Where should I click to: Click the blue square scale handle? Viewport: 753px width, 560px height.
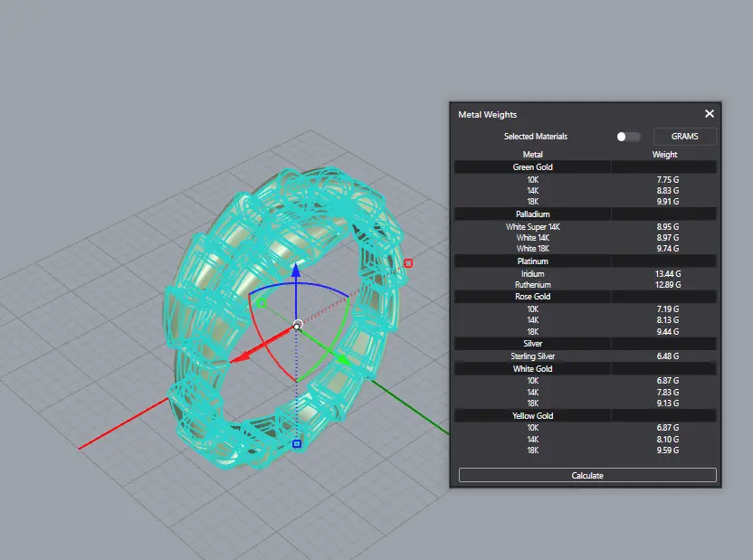[x=297, y=443]
